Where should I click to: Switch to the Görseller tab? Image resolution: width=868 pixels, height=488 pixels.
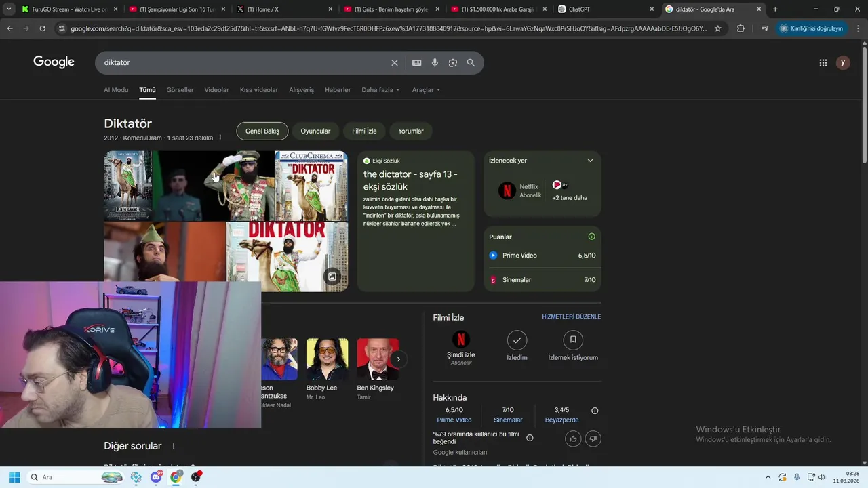(x=180, y=90)
